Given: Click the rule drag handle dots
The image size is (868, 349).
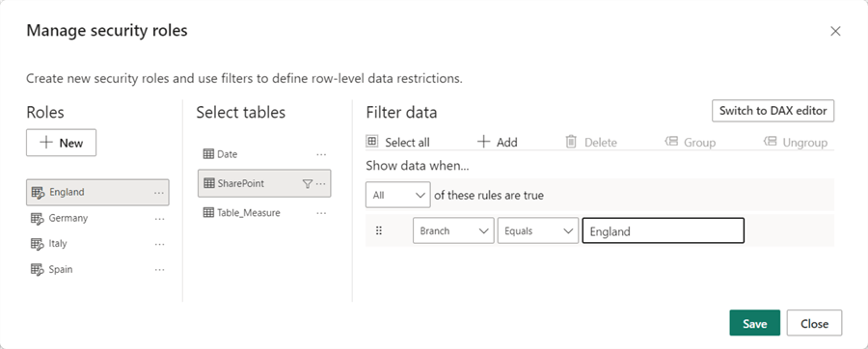Looking at the screenshot, I should 379,230.
